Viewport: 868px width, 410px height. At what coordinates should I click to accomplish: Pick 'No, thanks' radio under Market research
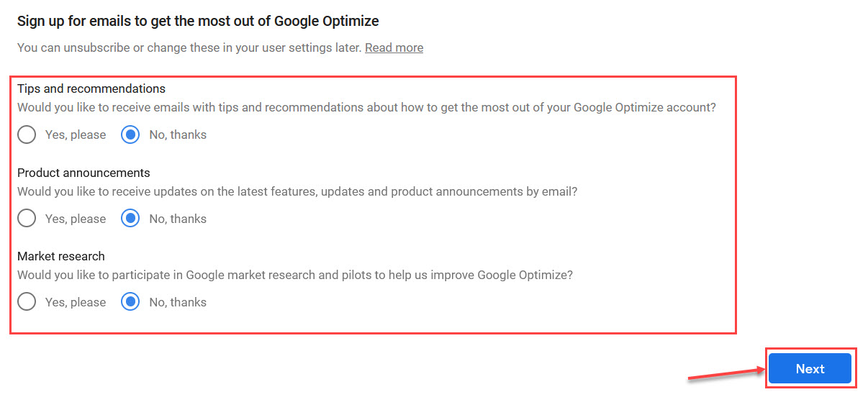[130, 302]
